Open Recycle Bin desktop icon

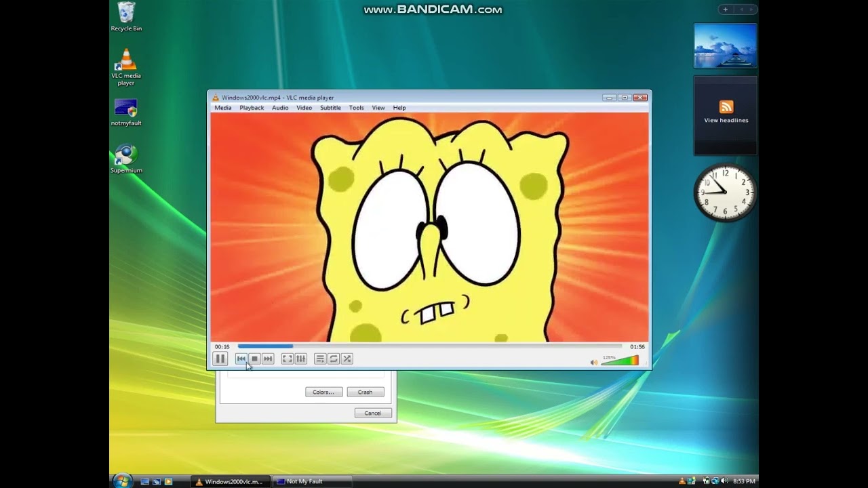[x=126, y=16]
